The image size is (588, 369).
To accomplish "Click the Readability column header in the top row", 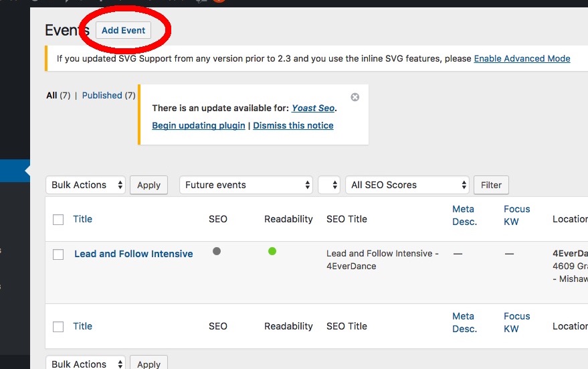I will 288,219.
